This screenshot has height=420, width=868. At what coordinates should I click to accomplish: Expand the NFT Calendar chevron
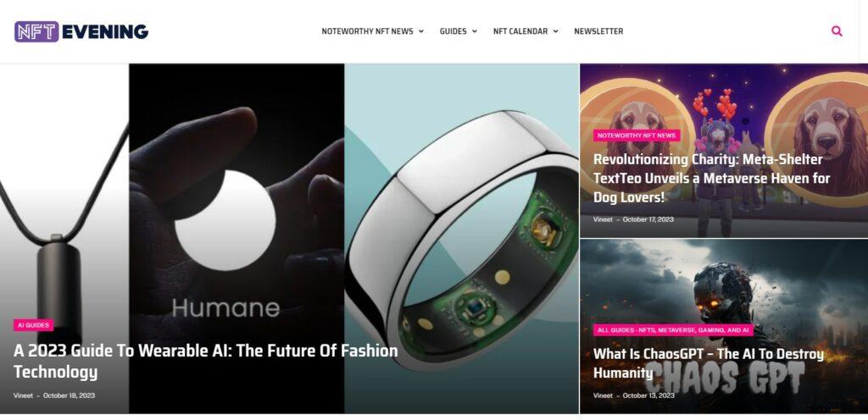pyautogui.click(x=555, y=31)
